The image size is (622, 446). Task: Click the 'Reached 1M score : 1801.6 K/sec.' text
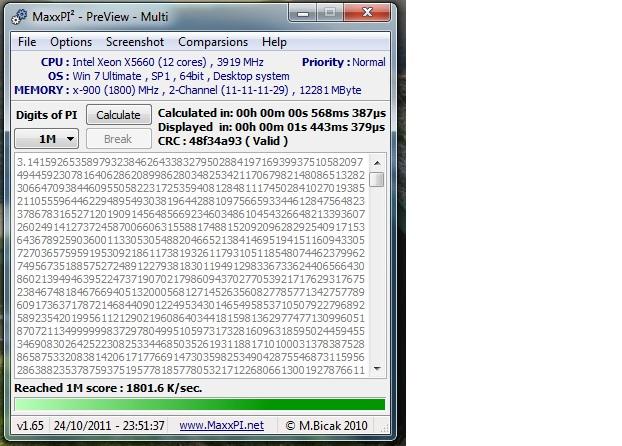tap(108, 388)
